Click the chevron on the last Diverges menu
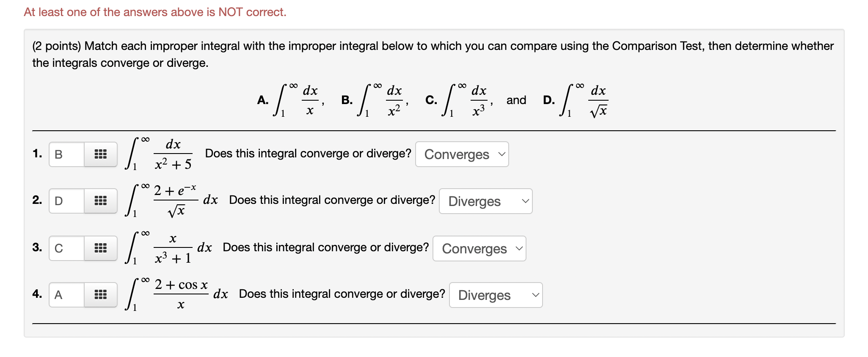 (x=535, y=295)
